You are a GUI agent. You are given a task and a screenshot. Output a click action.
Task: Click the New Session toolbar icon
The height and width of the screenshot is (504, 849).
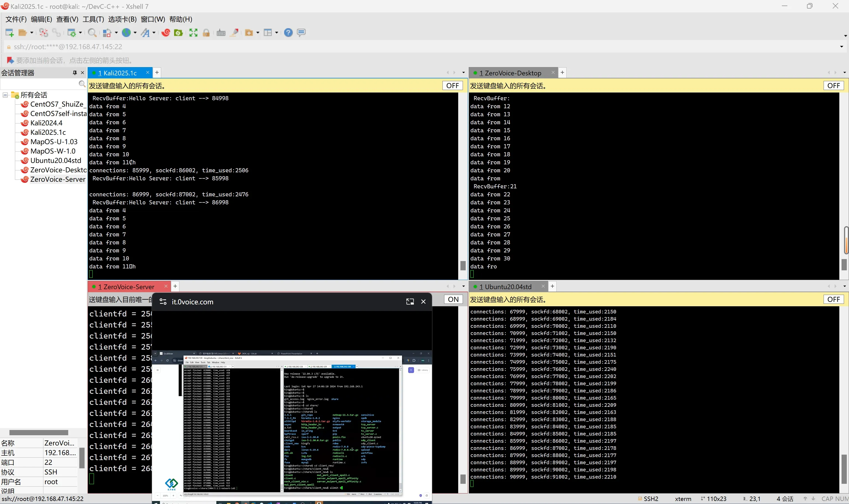click(9, 33)
